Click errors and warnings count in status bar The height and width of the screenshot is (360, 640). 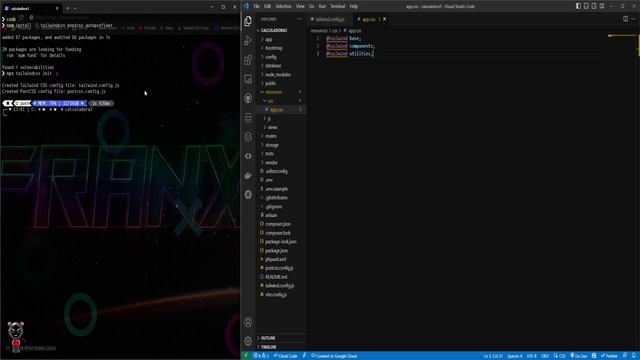pyautogui.click(x=261, y=356)
